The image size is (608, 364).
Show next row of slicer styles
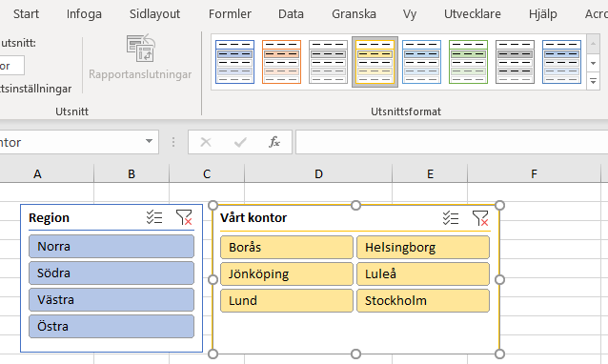tap(594, 63)
